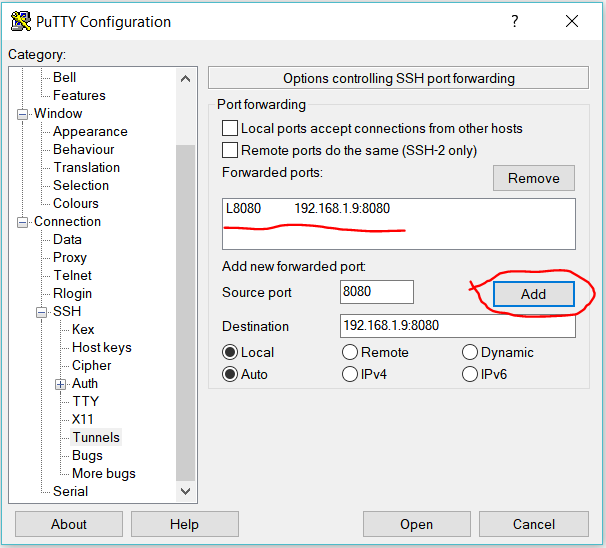The image size is (606, 548).
Task: Open the Host keys category
Action: click(x=102, y=347)
